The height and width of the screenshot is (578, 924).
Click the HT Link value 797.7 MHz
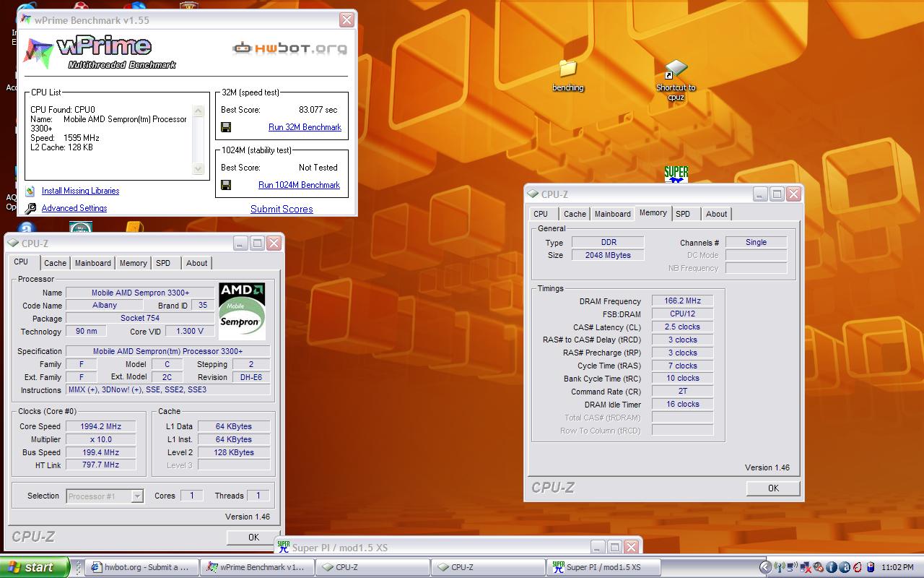[101, 465]
